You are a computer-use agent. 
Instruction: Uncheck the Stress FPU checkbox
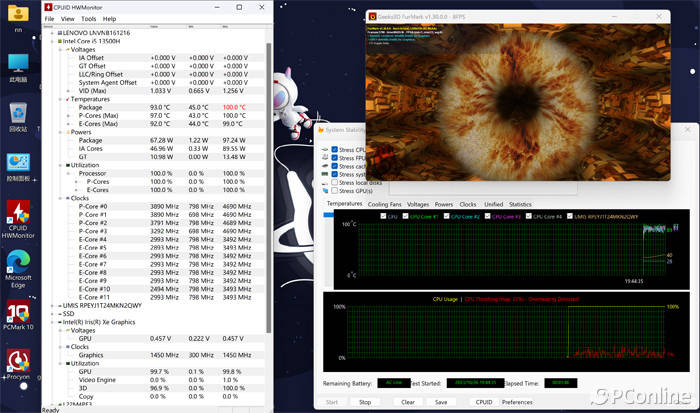click(334, 158)
